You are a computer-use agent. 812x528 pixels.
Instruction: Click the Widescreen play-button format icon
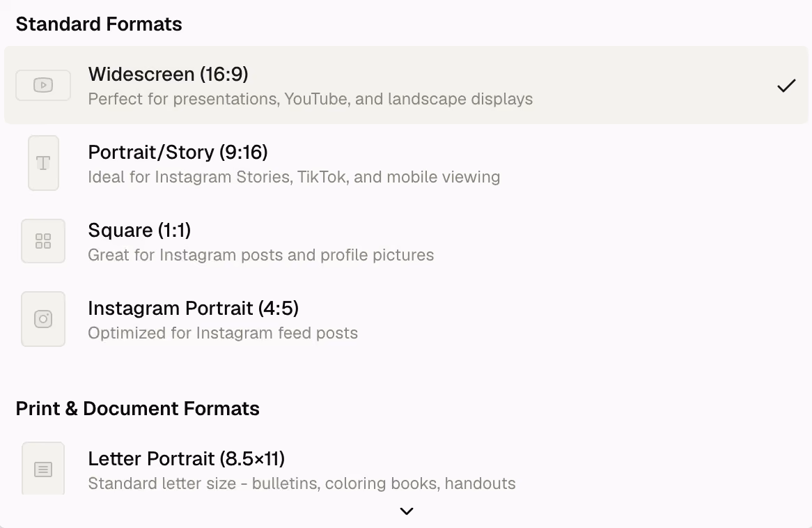pyautogui.click(x=43, y=85)
